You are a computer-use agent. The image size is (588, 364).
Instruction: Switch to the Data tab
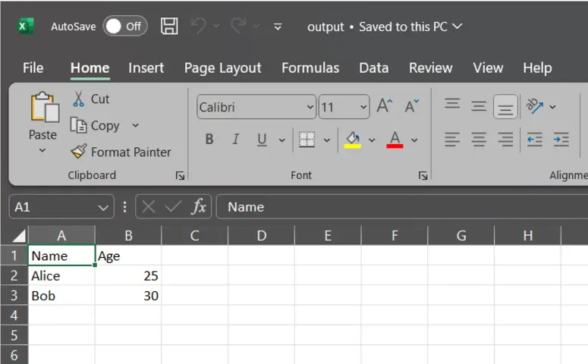[x=374, y=67]
